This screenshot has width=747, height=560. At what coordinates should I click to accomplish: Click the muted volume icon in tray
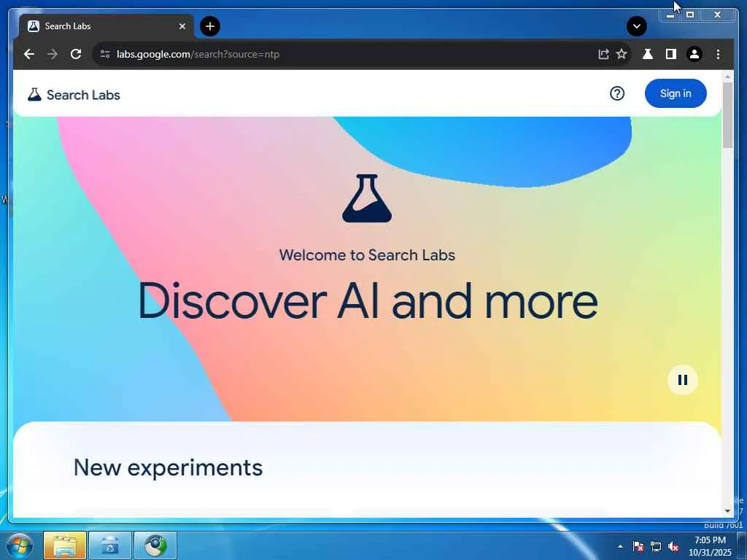tap(673, 546)
